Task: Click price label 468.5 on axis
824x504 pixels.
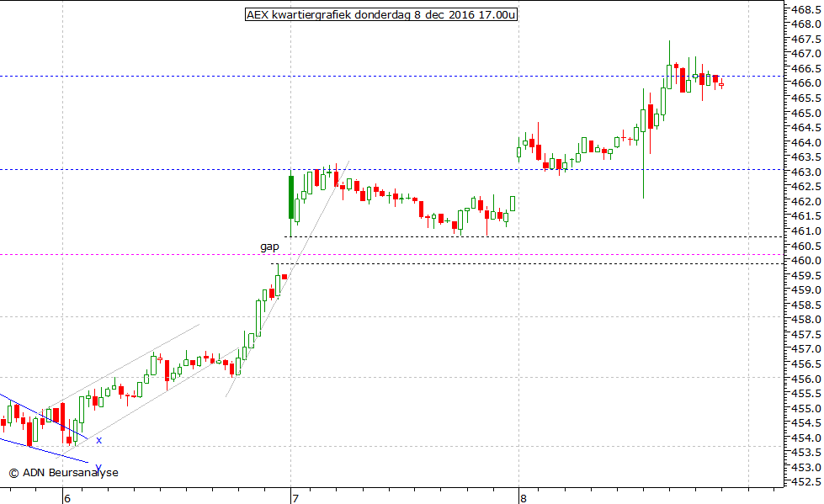Action: 806,9
